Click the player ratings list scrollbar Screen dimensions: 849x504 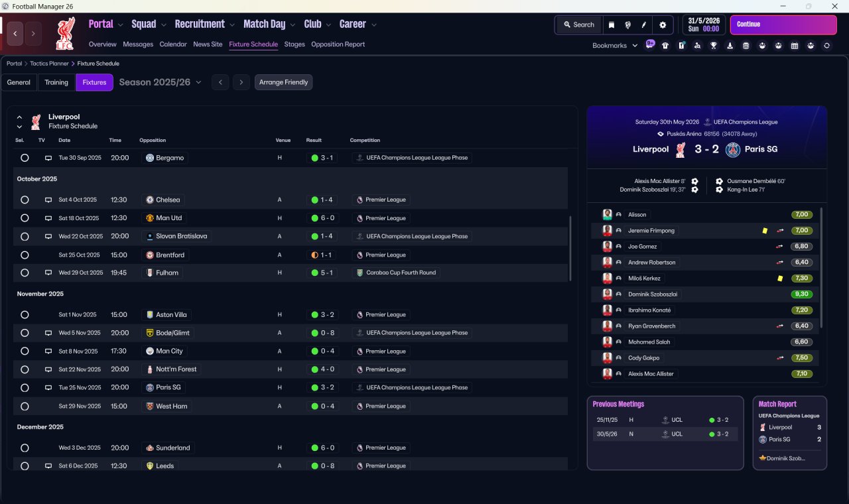[x=821, y=267]
